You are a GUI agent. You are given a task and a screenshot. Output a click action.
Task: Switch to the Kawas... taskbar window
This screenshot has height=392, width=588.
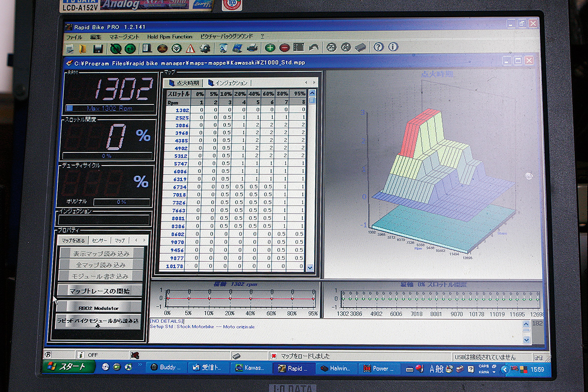point(251,368)
